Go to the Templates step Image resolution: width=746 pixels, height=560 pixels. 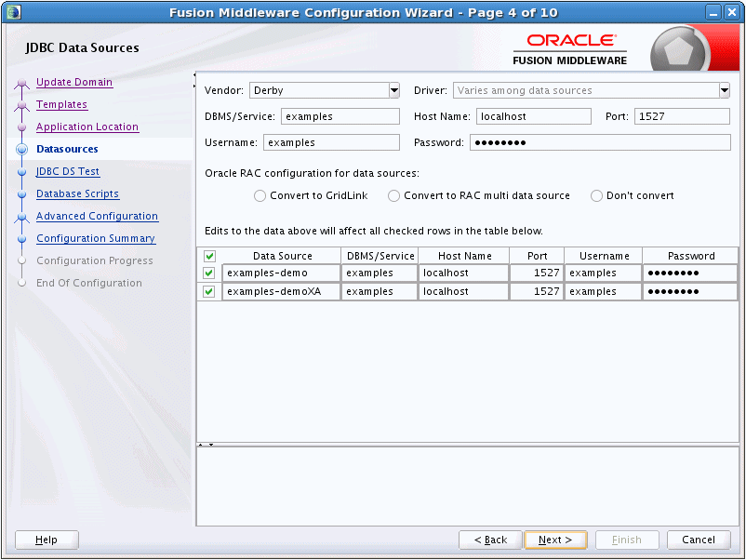tap(61, 105)
